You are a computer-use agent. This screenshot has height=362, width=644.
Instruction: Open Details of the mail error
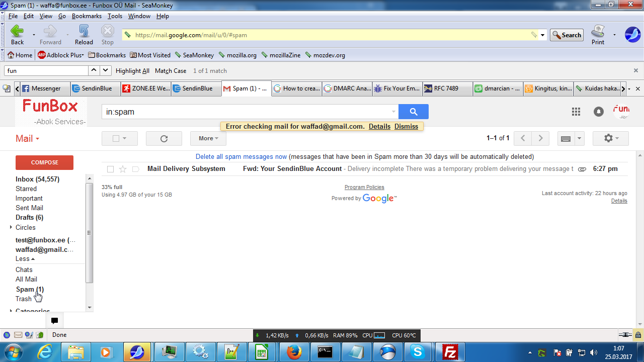click(x=379, y=127)
